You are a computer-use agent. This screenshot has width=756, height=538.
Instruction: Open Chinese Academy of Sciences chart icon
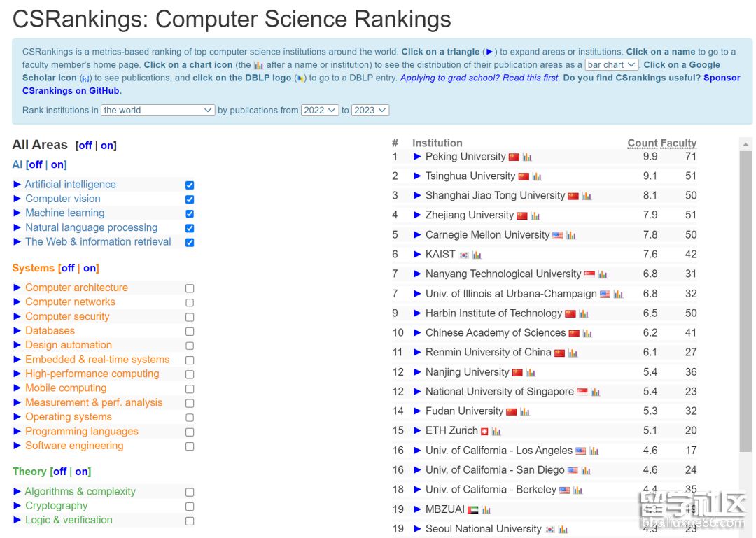point(587,333)
